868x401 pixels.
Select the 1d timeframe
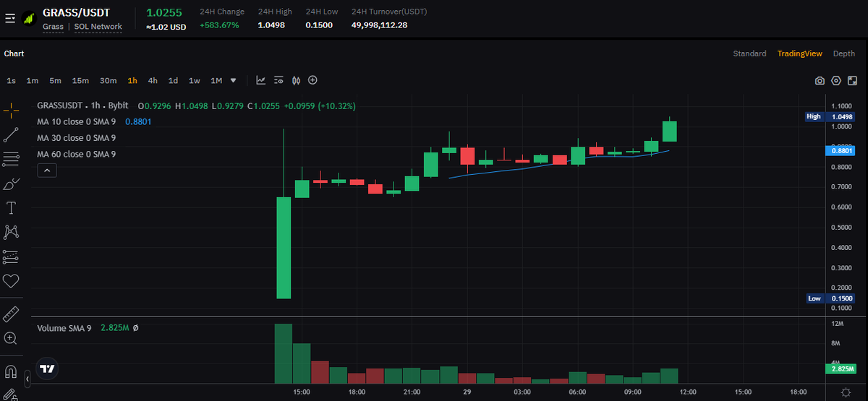click(174, 80)
